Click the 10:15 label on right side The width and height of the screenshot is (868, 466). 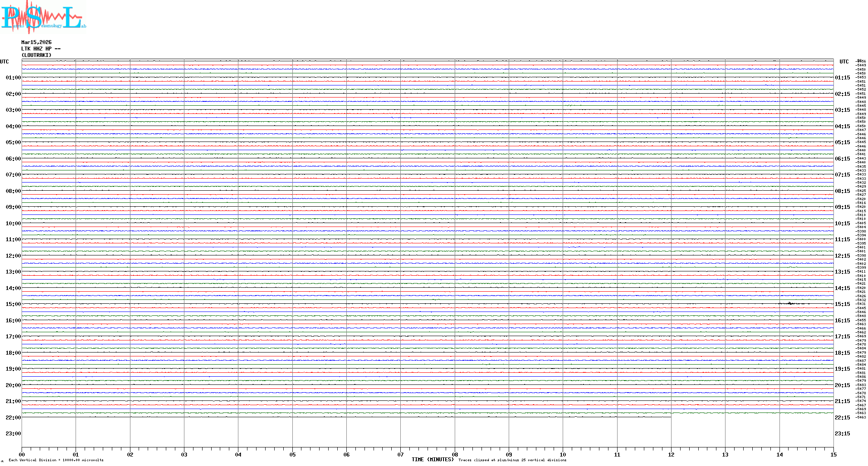[x=842, y=224]
